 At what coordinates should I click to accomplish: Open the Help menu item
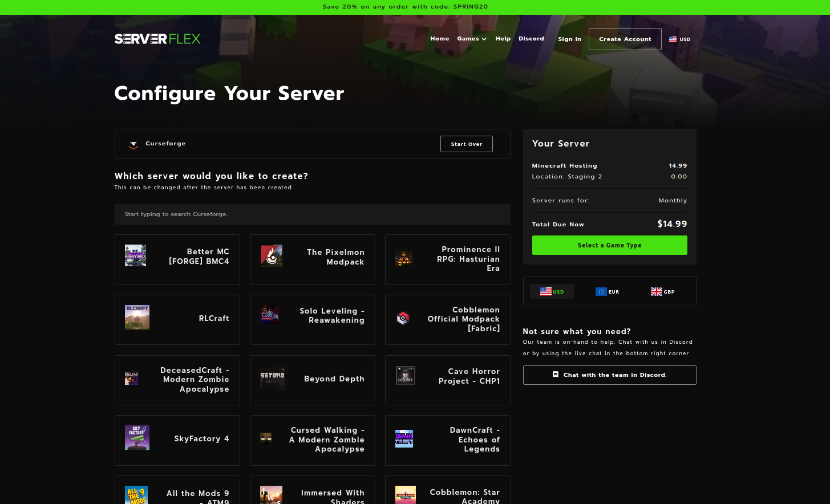tap(503, 39)
